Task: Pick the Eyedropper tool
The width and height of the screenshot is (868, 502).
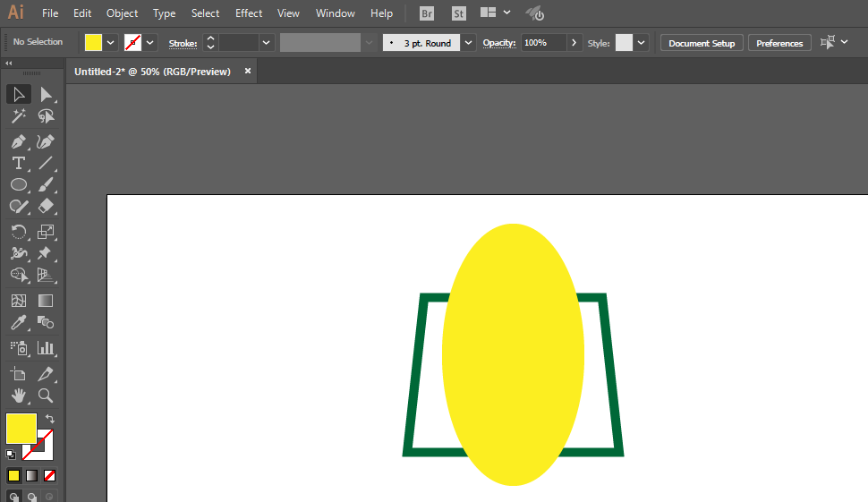Action: click(x=18, y=322)
